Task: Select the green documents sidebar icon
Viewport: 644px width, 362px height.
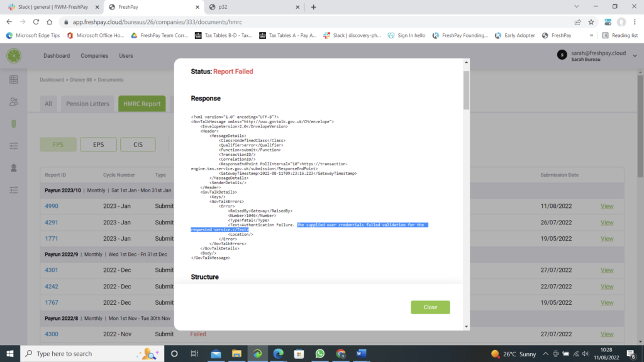Action: 14,124
